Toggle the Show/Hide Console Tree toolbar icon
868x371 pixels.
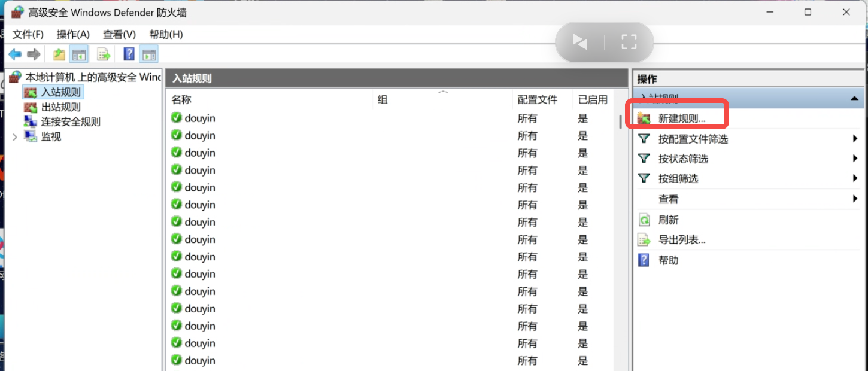pos(78,55)
